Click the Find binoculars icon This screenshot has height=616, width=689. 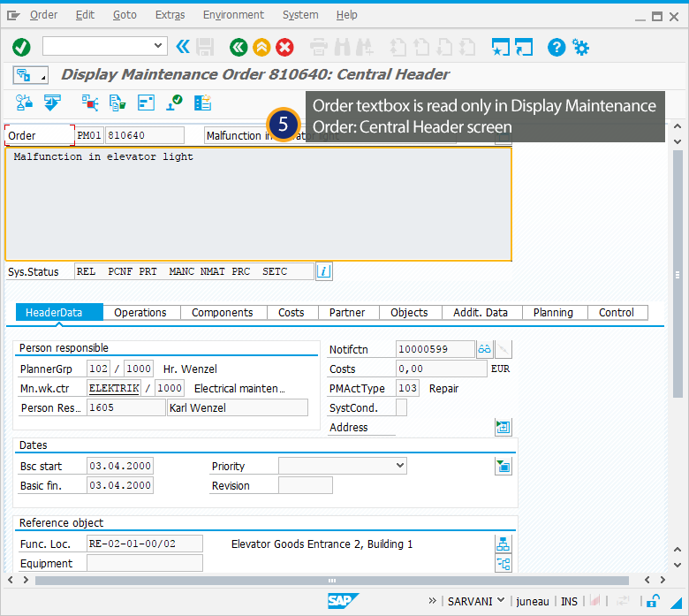pyautogui.click(x=343, y=47)
